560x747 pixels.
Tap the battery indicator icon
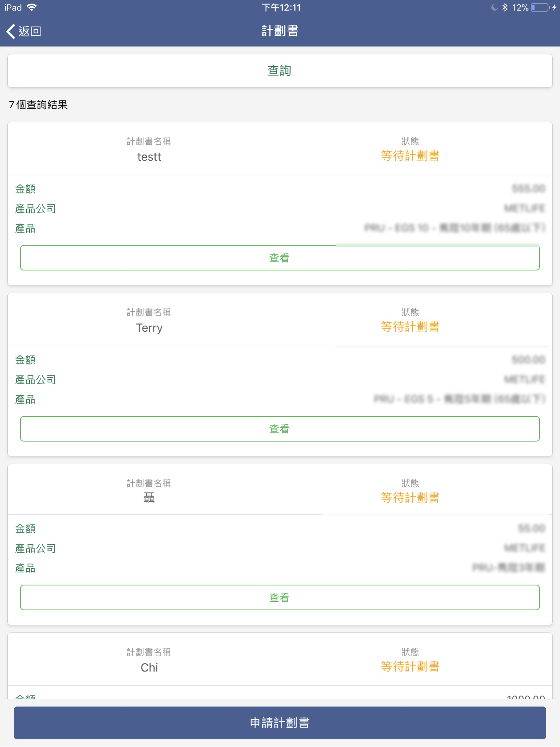[540, 7]
